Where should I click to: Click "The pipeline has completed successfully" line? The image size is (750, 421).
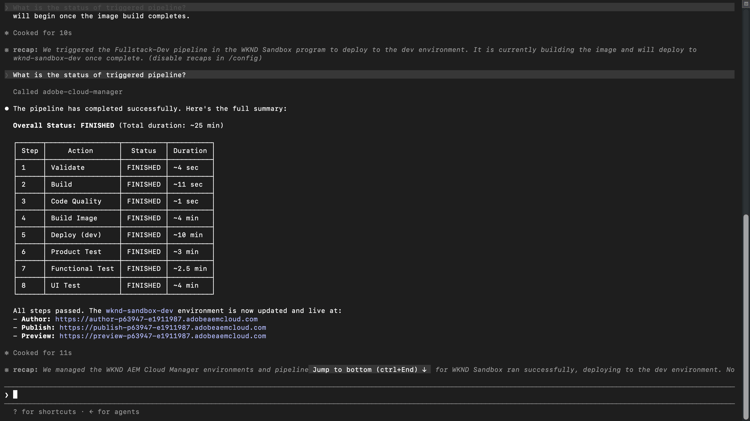click(x=150, y=109)
